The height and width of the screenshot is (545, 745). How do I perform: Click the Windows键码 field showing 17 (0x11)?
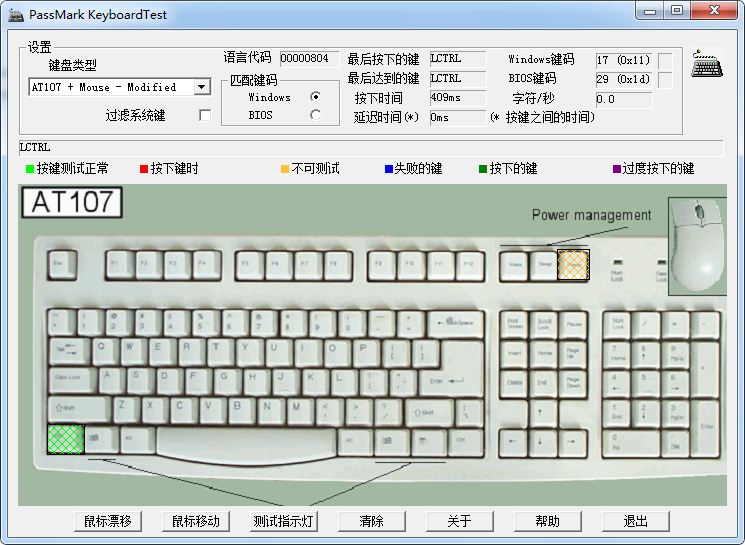coord(624,60)
